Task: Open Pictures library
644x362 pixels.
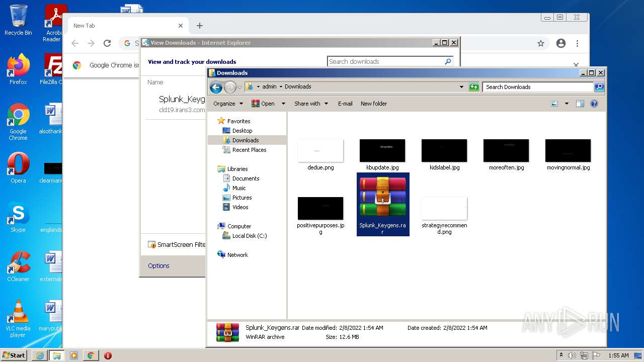Action: click(237, 198)
